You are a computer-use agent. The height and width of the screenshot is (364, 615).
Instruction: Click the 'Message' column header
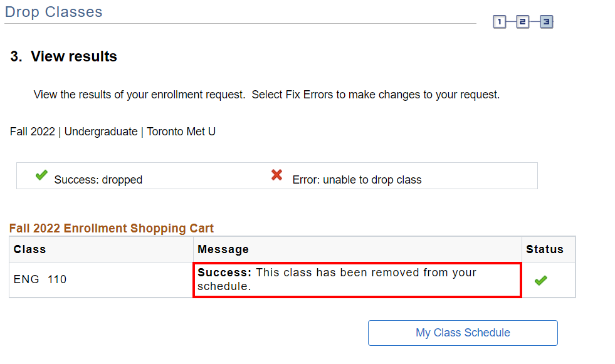click(223, 249)
